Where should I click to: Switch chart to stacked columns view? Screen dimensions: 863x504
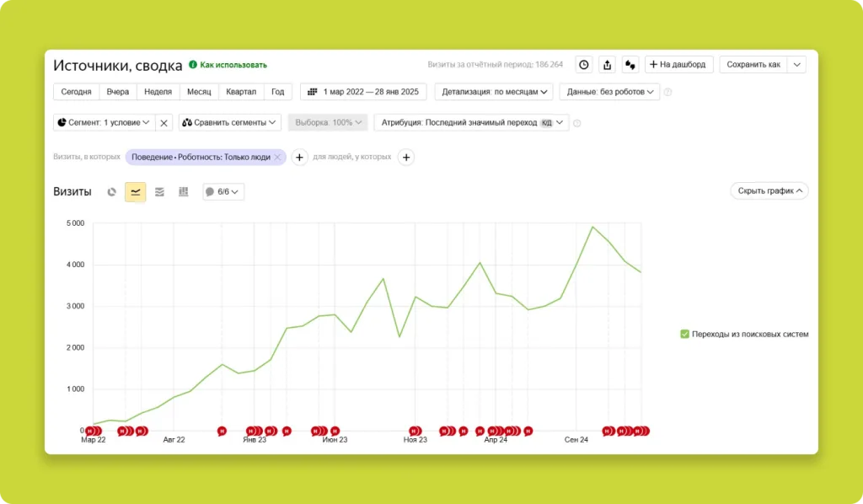coord(183,192)
